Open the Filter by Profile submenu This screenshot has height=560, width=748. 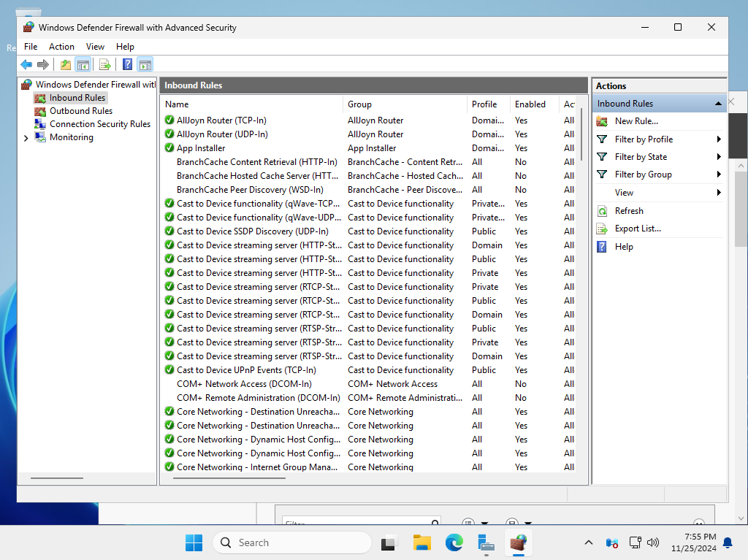(645, 139)
